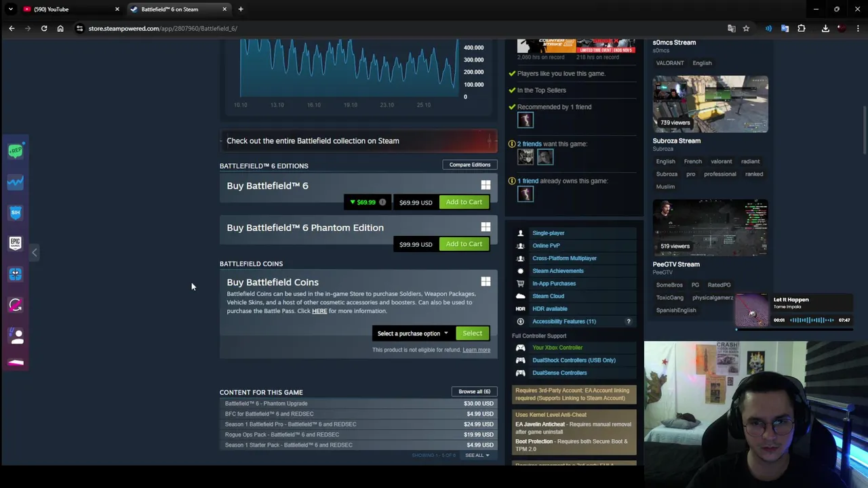Screen dimensions: 868x488
Task: Open the SIH shield sidebar icon
Action: [16, 212]
